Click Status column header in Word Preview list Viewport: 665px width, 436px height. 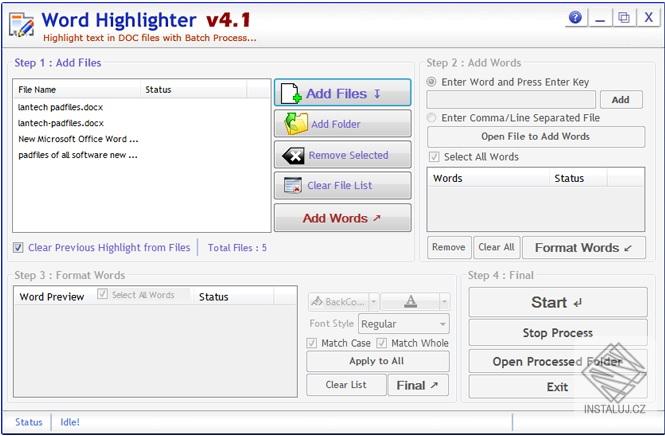(233, 296)
